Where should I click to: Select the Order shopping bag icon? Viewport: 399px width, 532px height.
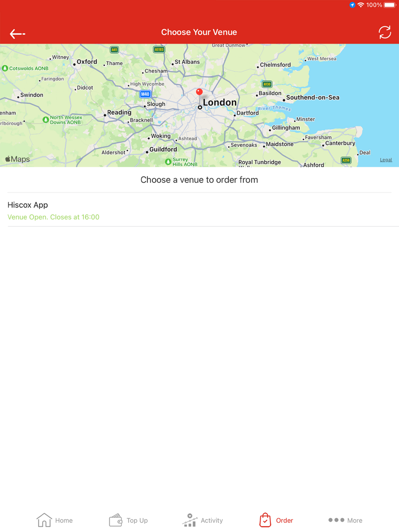[265, 520]
